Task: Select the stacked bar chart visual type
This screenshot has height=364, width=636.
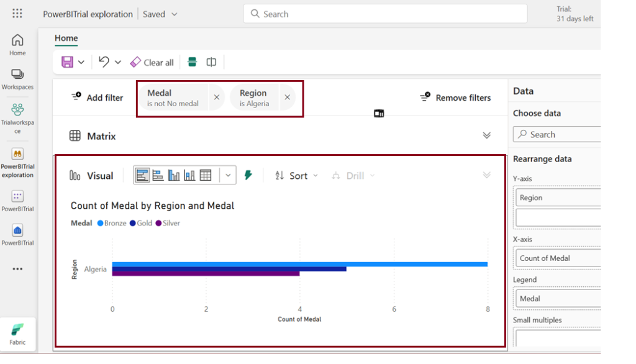Action: [158, 176]
